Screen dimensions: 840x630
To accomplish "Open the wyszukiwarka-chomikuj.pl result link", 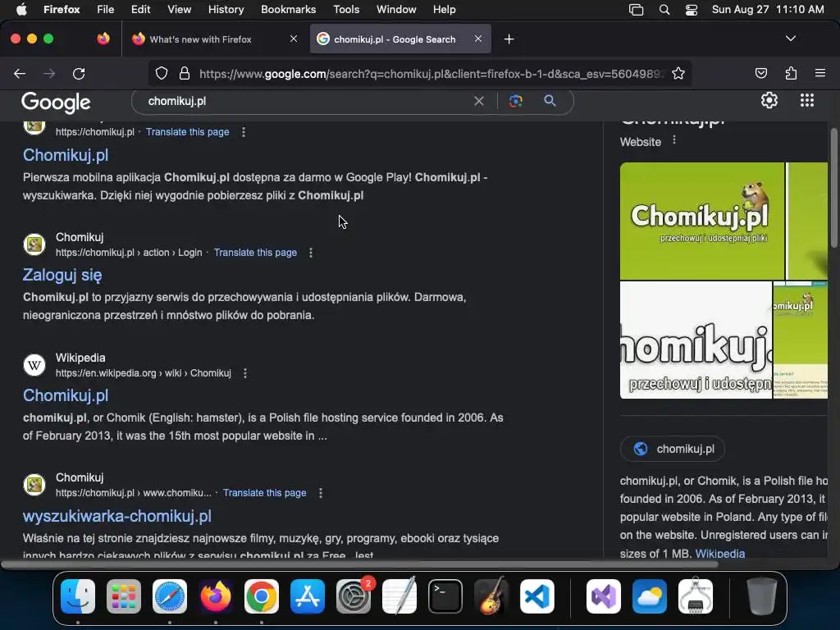I will (116, 516).
